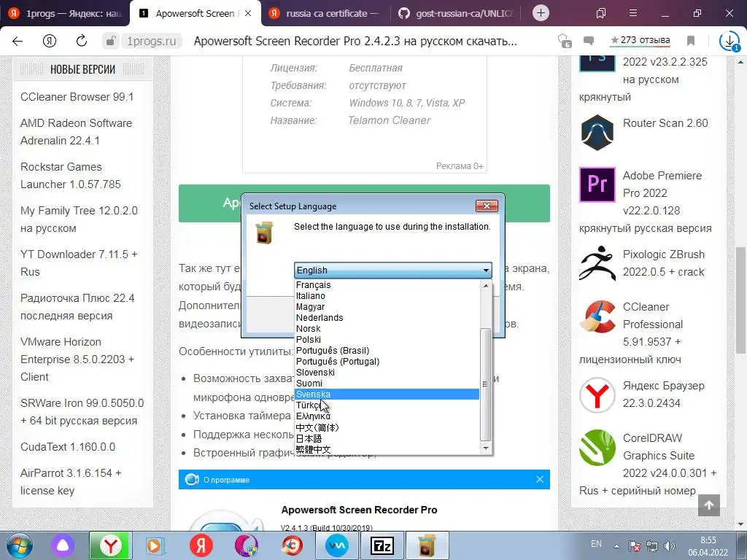
Task: Collapse the English language combo box arrow
Action: [x=486, y=271]
